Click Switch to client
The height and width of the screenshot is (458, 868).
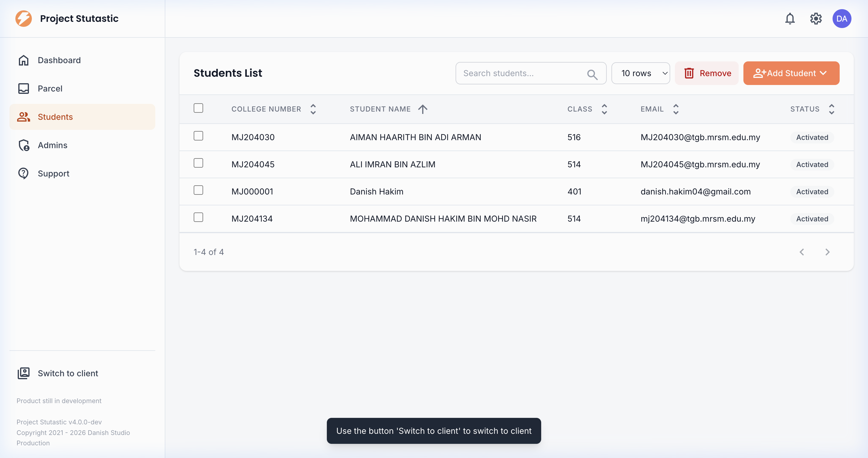[68, 373]
